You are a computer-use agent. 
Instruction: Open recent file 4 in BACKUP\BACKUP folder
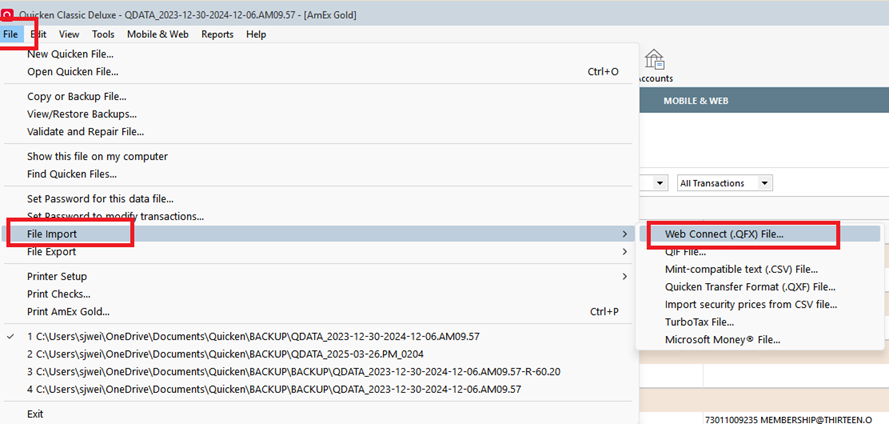pyautogui.click(x=274, y=389)
